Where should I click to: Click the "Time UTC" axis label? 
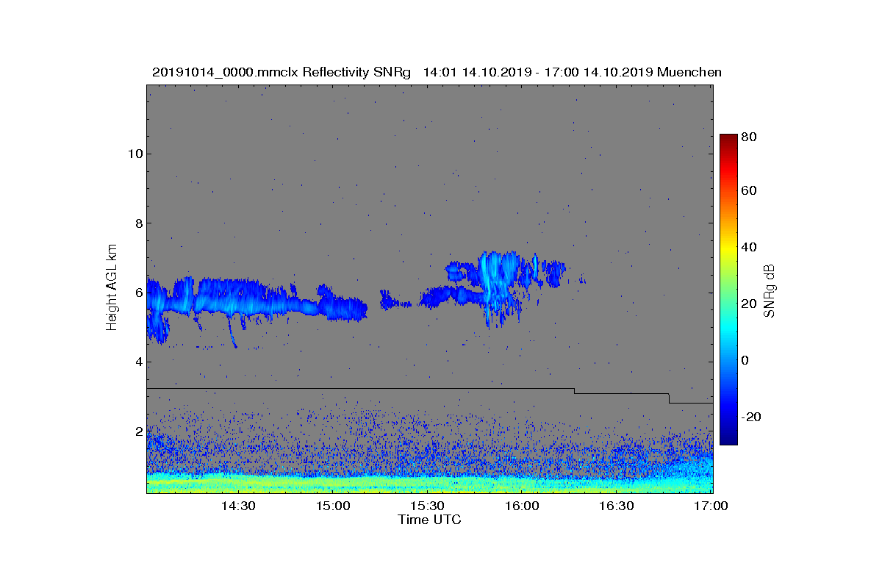430,520
